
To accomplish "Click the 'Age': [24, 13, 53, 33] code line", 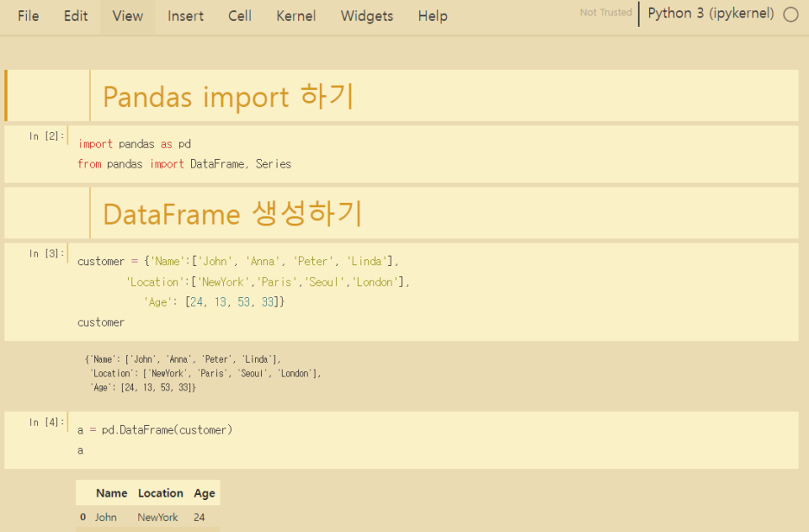I will (x=214, y=302).
